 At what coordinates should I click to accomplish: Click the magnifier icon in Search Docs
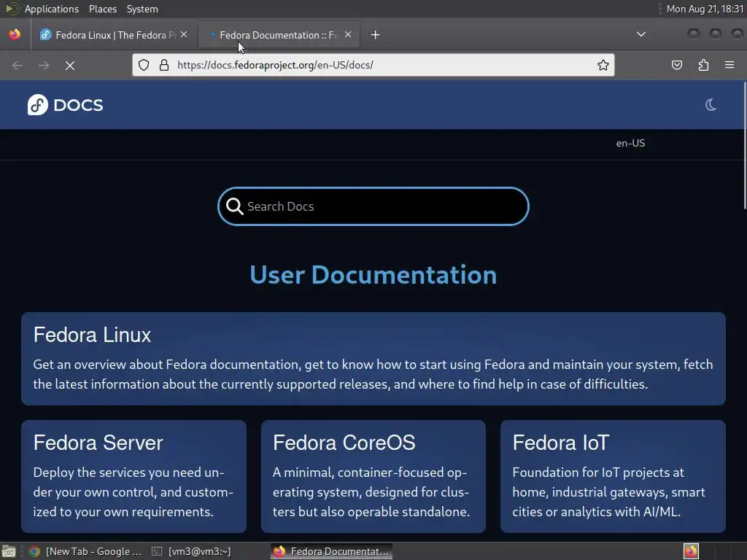tap(234, 206)
